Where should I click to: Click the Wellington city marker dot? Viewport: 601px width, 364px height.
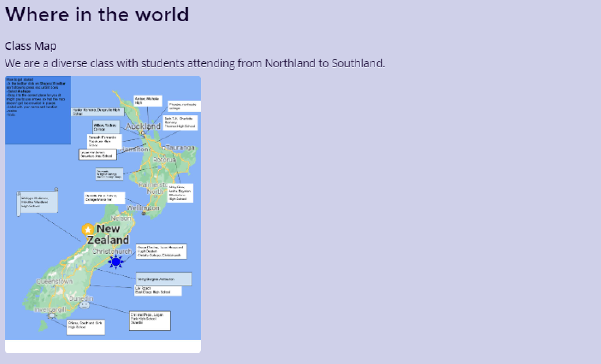(x=143, y=214)
